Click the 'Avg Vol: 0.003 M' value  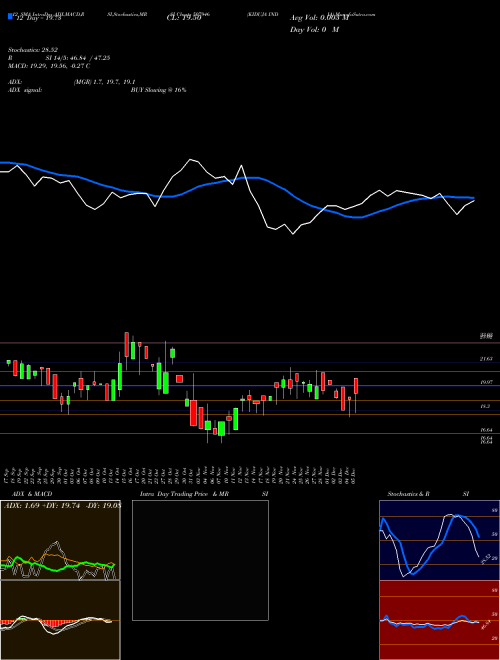319,18
